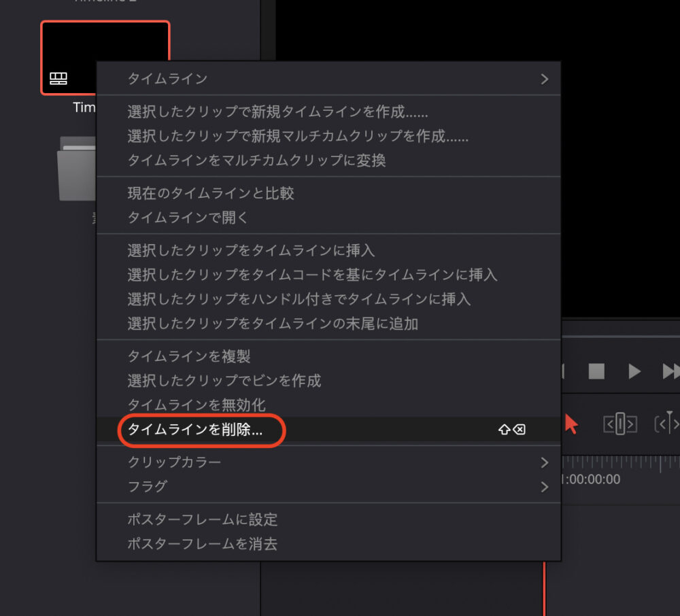This screenshot has height=616, width=680.
Task: Click タイムラインを無効化 option
Action: [197, 405]
